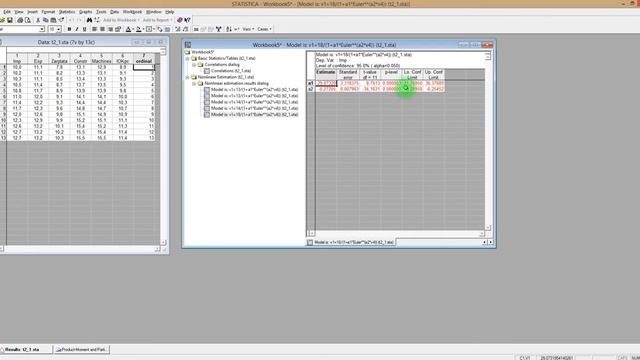
Task: Open the Tools menu
Action: pyautogui.click(x=101, y=12)
